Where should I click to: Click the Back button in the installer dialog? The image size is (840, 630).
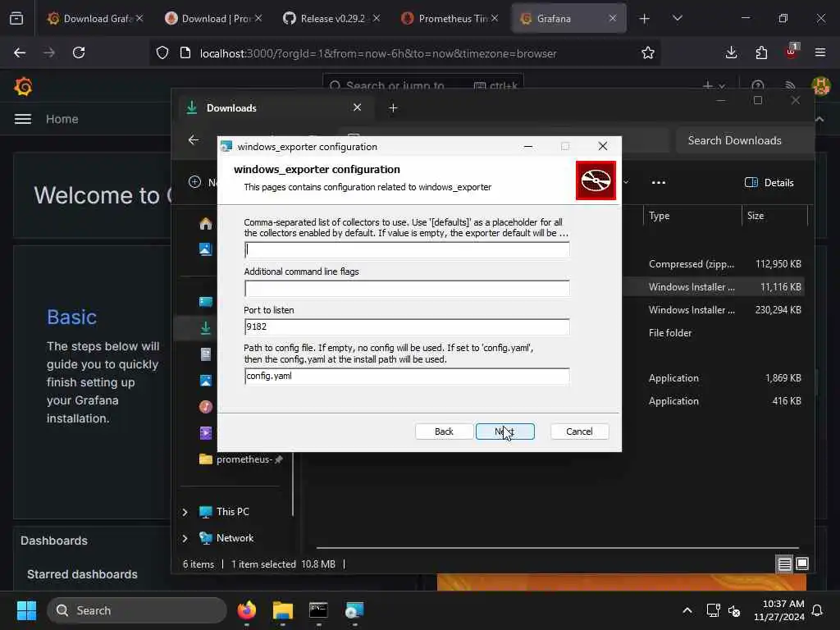pos(444,431)
